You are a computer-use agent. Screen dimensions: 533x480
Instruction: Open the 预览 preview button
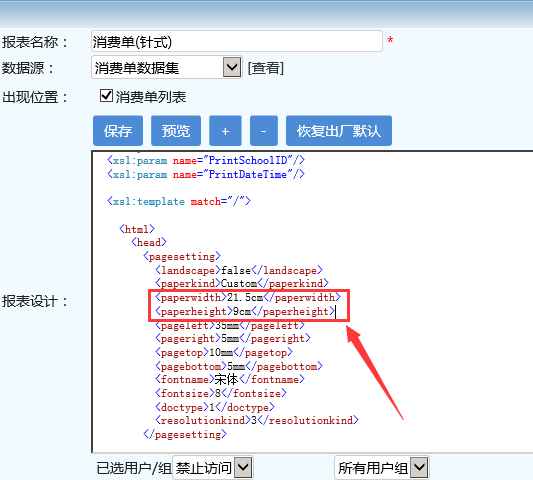176,131
